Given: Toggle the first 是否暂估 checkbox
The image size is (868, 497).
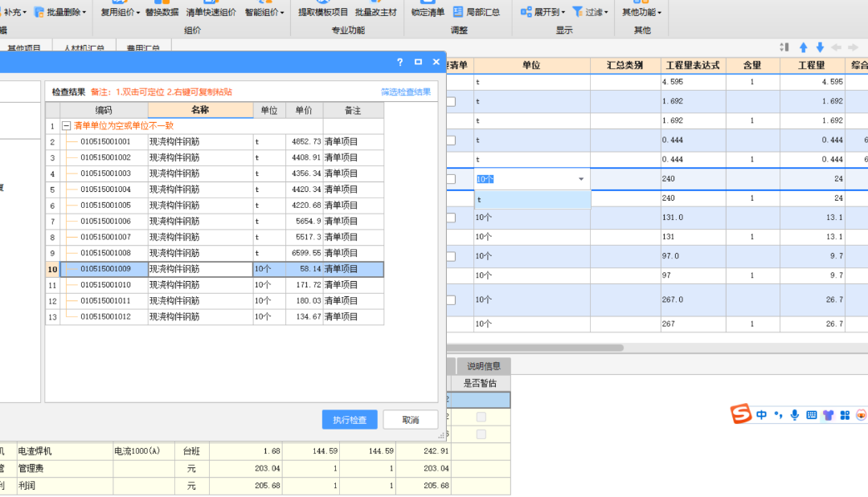Looking at the screenshot, I should click(x=481, y=418).
